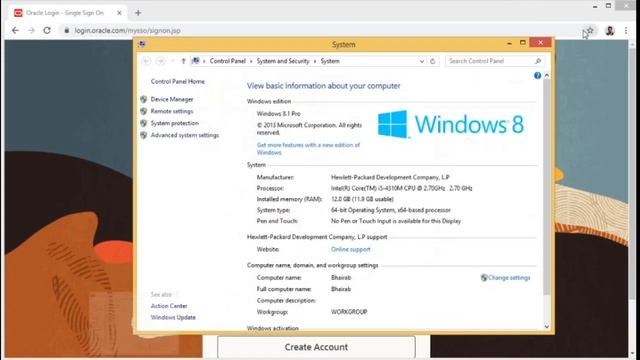Image resolution: width=640 pixels, height=360 pixels.
Task: Click the padlock icon in address bar
Action: [x=67, y=31]
